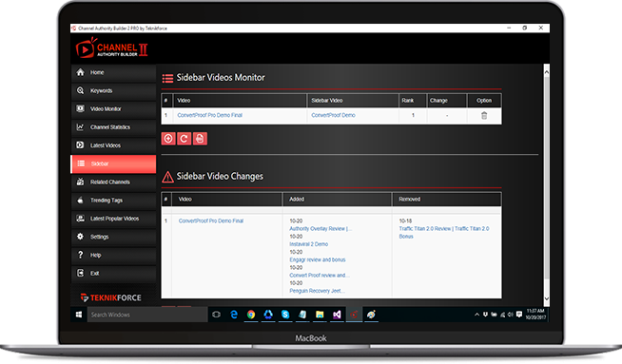Open the ConvertProof Demo sidebar video link
Screen dimensions: 622x364
(x=333, y=115)
